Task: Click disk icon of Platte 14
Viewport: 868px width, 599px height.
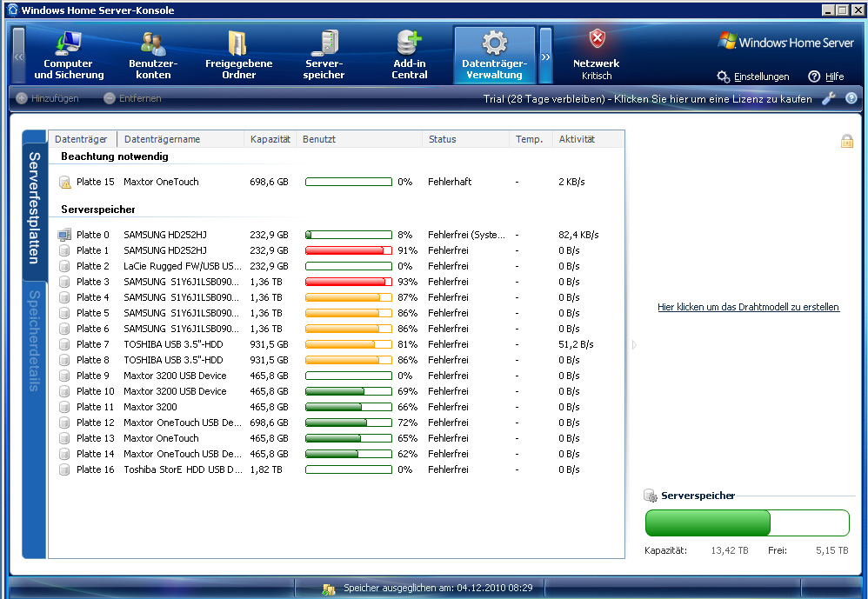Action: click(x=64, y=454)
